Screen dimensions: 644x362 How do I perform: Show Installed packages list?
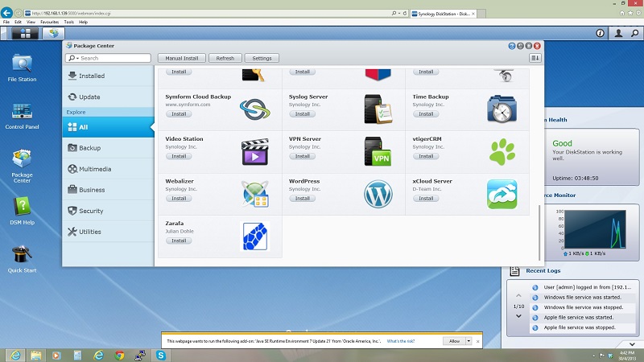point(109,76)
